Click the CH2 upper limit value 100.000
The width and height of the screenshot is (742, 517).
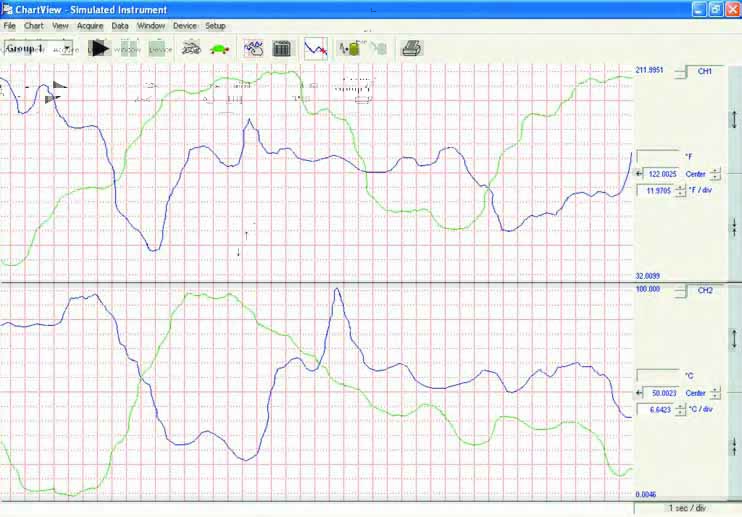click(x=647, y=289)
